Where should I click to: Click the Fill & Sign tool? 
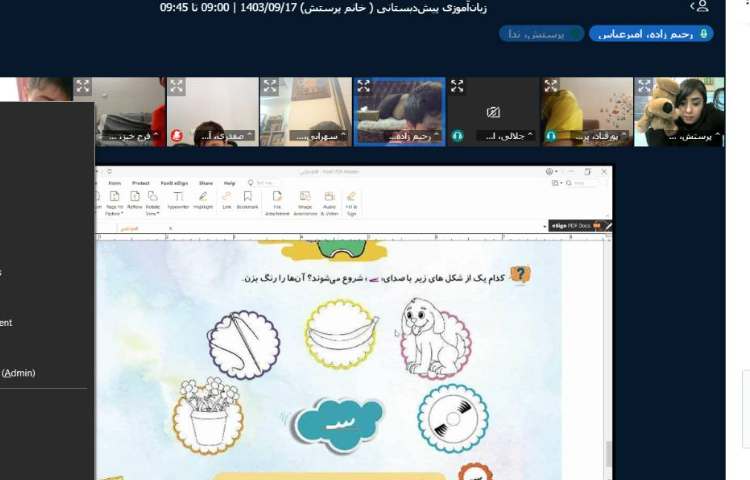tap(352, 203)
